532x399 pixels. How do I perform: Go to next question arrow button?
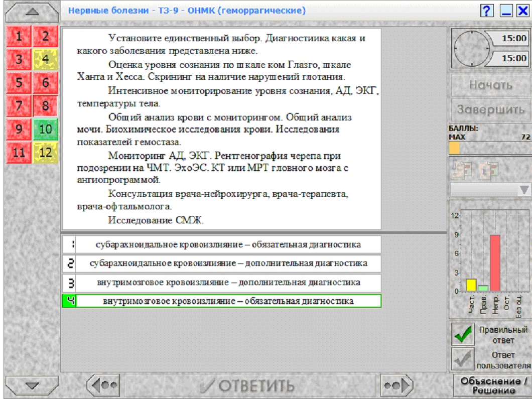pos(396,385)
